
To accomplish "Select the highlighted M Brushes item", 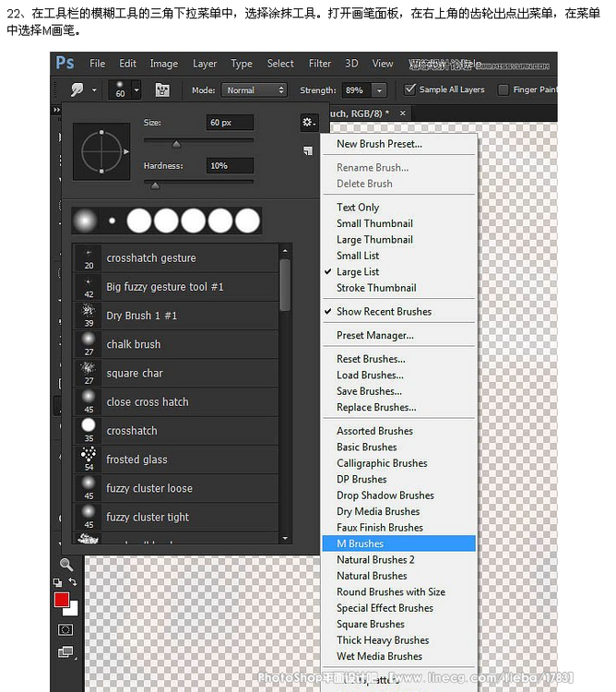I will coord(398,543).
